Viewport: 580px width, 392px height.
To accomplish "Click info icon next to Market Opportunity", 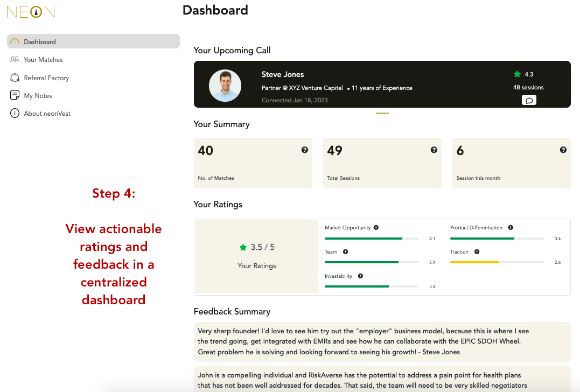I will click(x=376, y=227).
